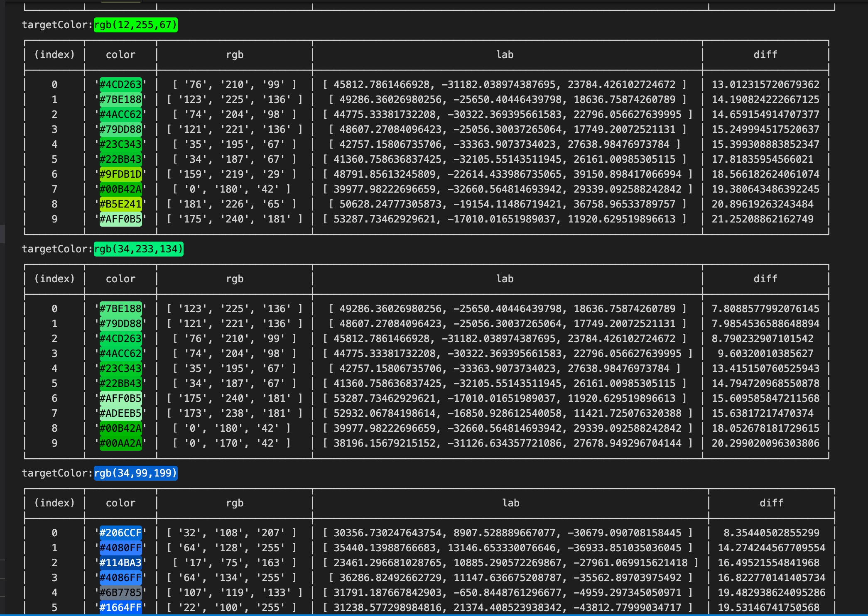This screenshot has width=868, height=616.
Task: Click diff value 7.8088577992076145
Action: pos(765,309)
